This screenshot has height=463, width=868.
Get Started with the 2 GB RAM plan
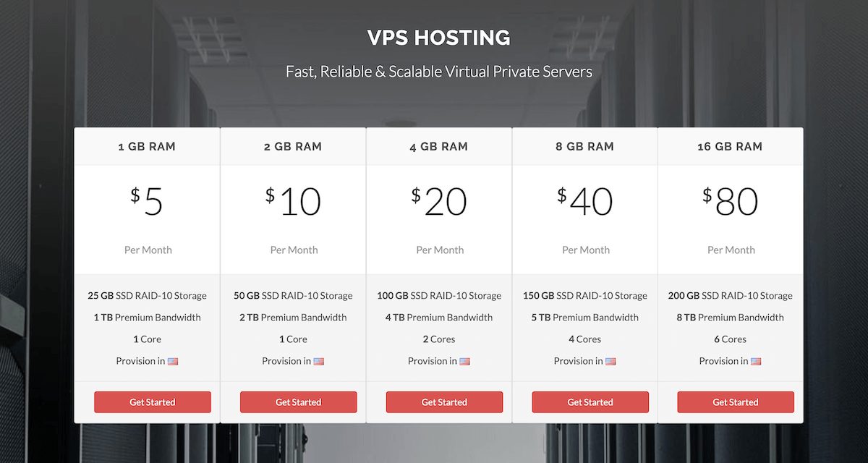298,402
